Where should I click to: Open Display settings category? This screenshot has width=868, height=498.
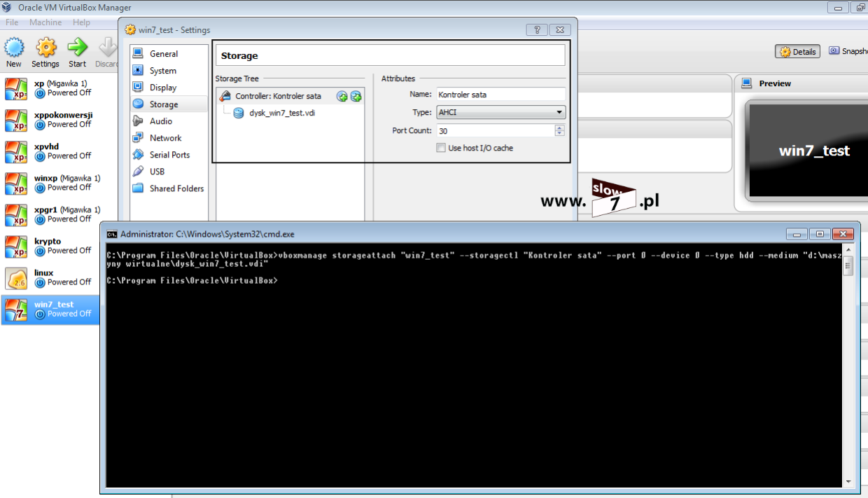pyautogui.click(x=169, y=88)
